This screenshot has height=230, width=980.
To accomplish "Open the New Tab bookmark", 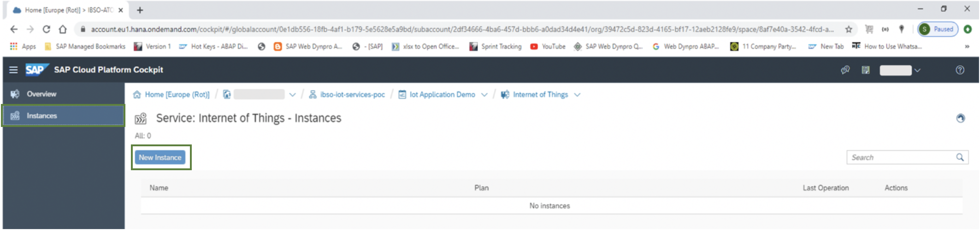I will [826, 46].
